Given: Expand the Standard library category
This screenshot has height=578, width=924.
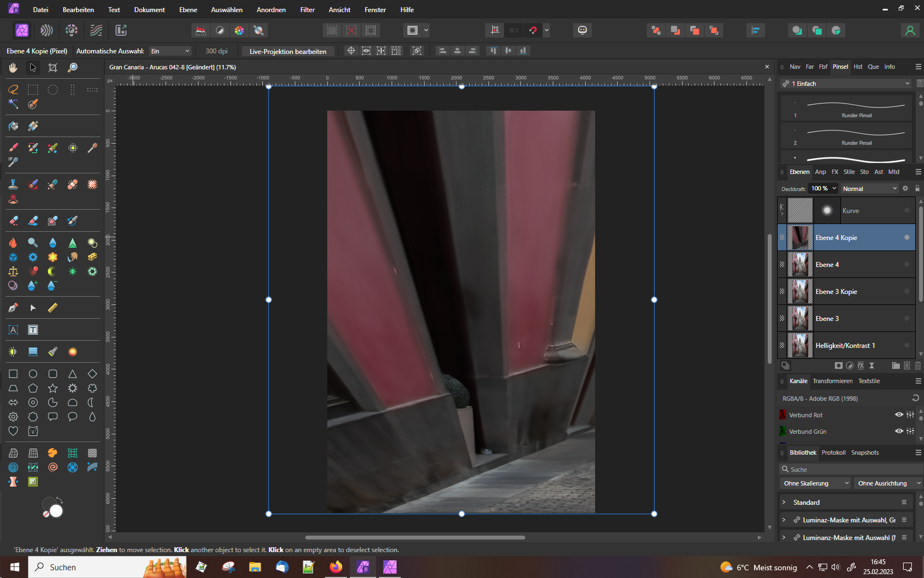Looking at the screenshot, I should pyautogui.click(x=784, y=503).
